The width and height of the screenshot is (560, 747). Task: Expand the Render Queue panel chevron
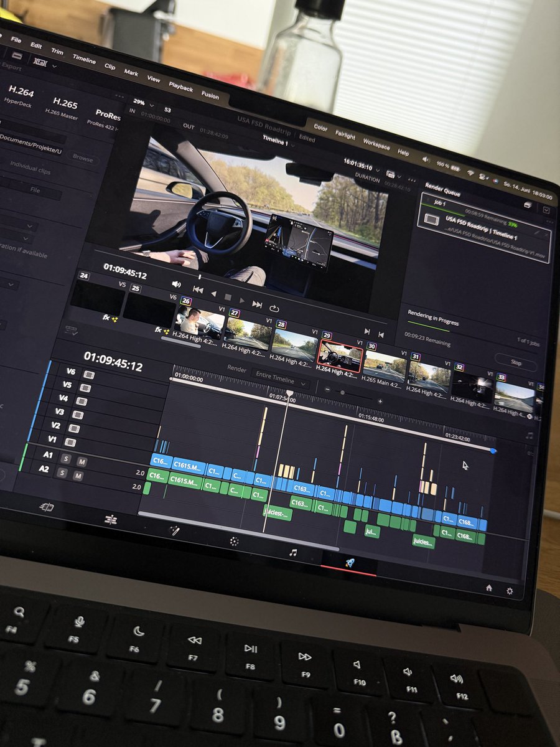pyautogui.click(x=546, y=210)
